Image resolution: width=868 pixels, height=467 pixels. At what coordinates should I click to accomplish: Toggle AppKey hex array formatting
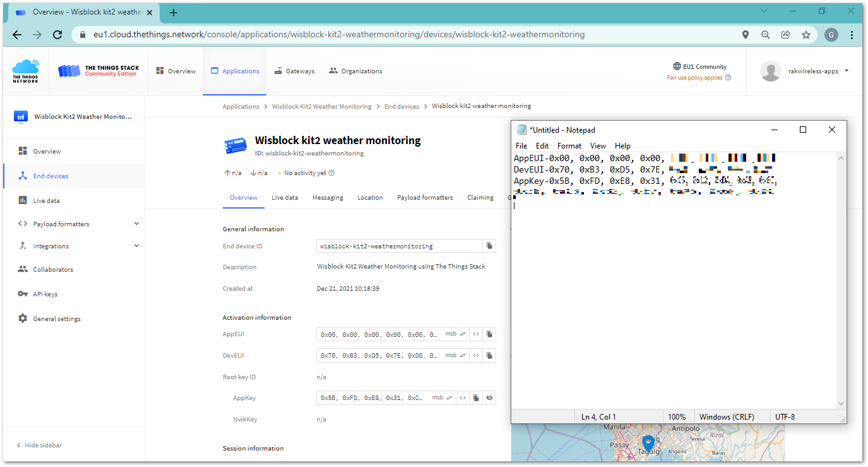(463, 398)
